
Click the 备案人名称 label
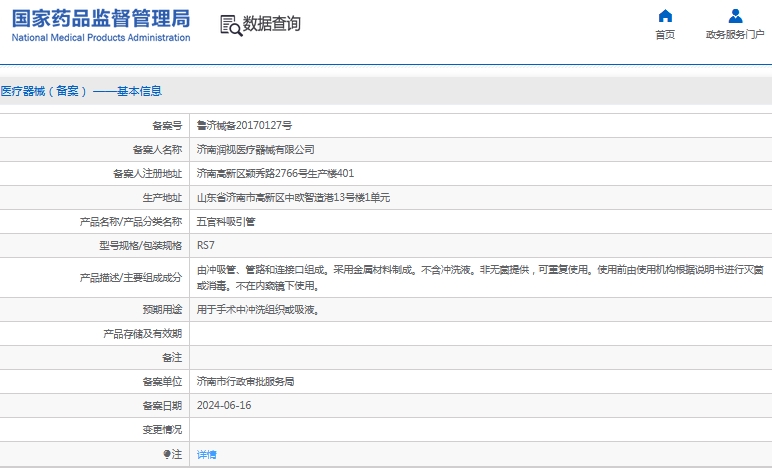(x=158, y=149)
